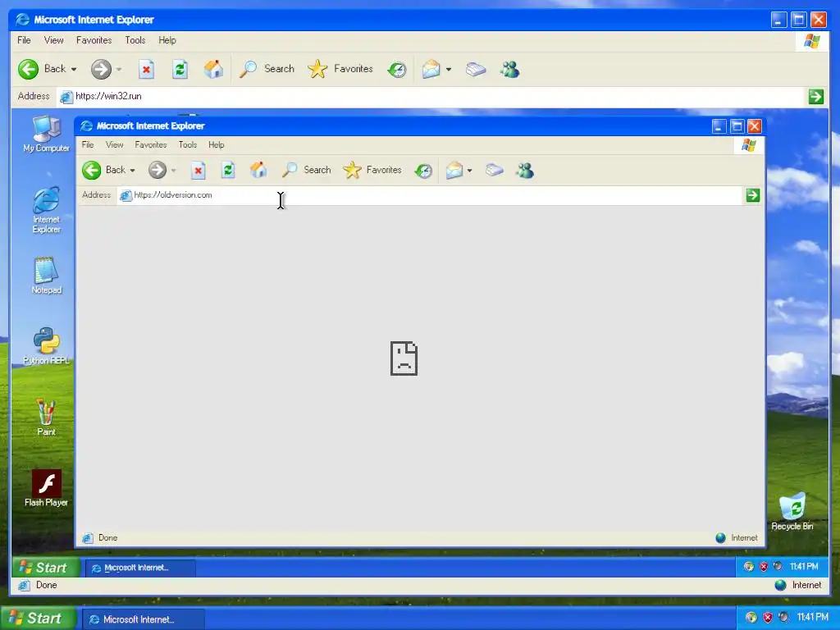Open Search in inner browser toolbar
Screen dimensions: 840x630
click(x=307, y=171)
